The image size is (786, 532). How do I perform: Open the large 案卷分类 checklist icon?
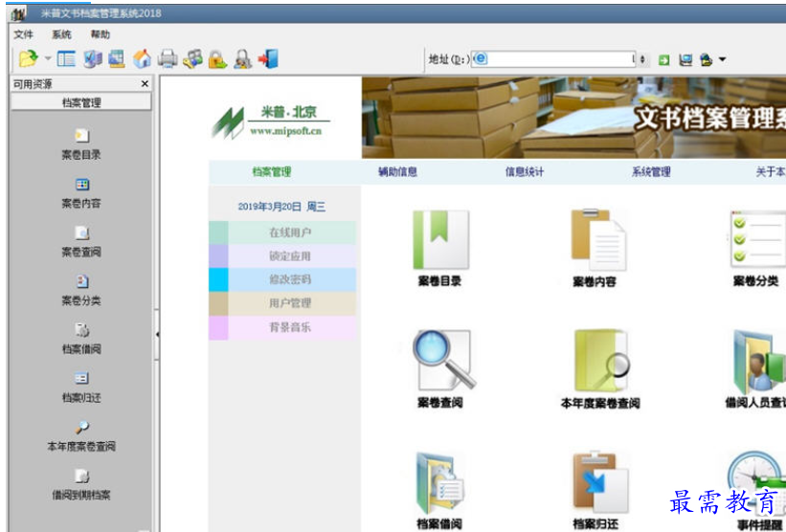pyautogui.click(x=758, y=239)
